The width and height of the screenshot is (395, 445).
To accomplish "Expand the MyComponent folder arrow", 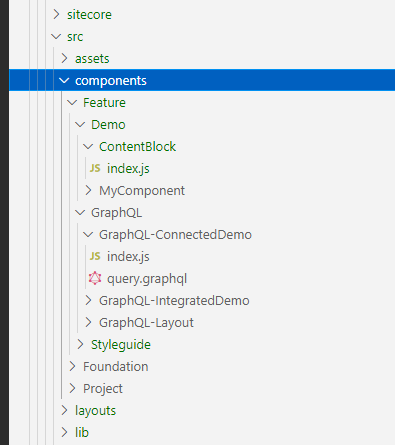I will [x=88, y=190].
